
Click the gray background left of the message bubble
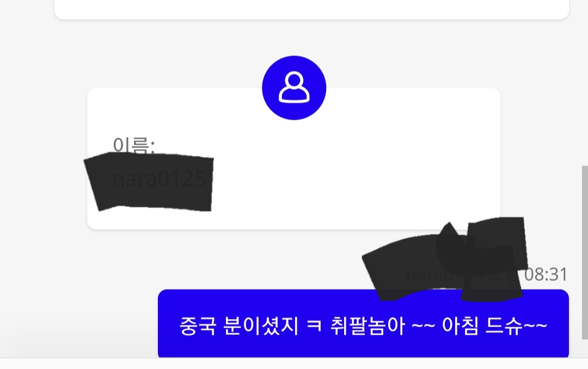point(79,323)
